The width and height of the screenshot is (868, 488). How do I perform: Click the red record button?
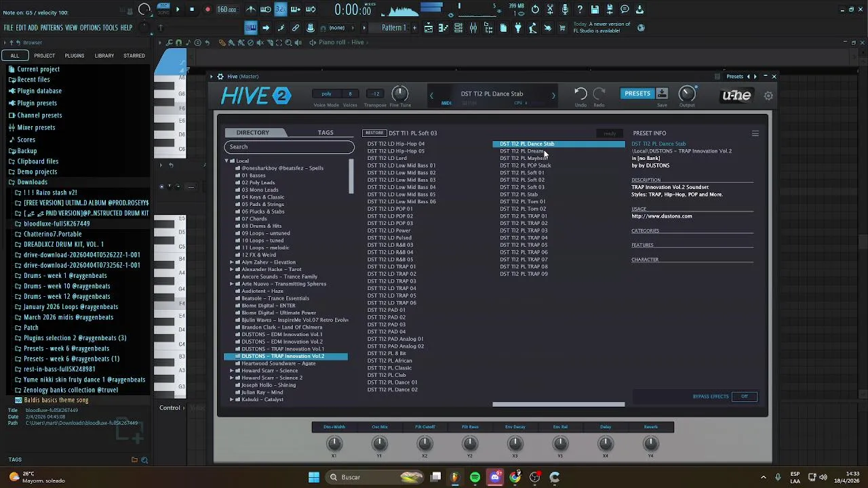(208, 9)
